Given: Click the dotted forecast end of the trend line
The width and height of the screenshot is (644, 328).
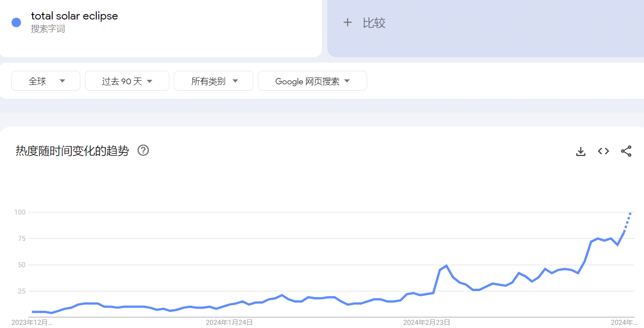Looking at the screenshot, I should (628, 222).
